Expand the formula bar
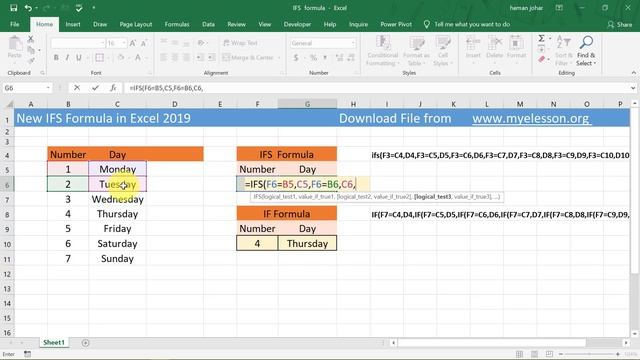The height and width of the screenshot is (360, 640). click(633, 88)
